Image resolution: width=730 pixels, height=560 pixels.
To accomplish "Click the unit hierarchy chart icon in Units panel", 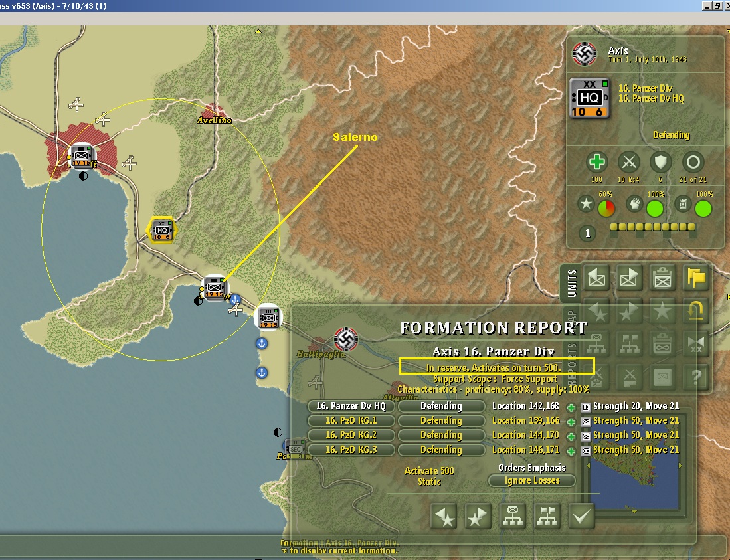I will pos(596,345).
